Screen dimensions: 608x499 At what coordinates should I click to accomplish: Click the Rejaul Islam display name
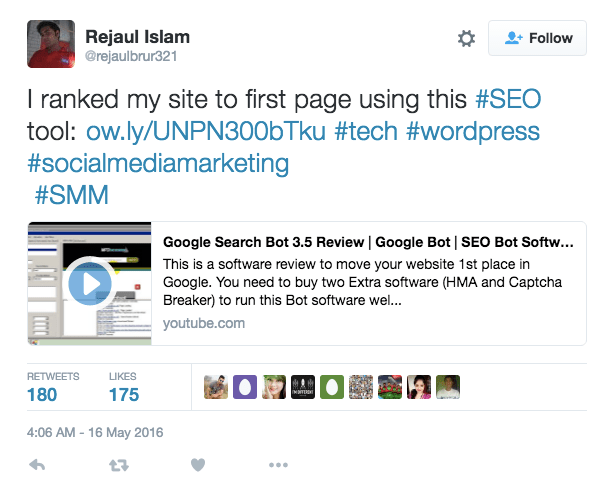138,37
